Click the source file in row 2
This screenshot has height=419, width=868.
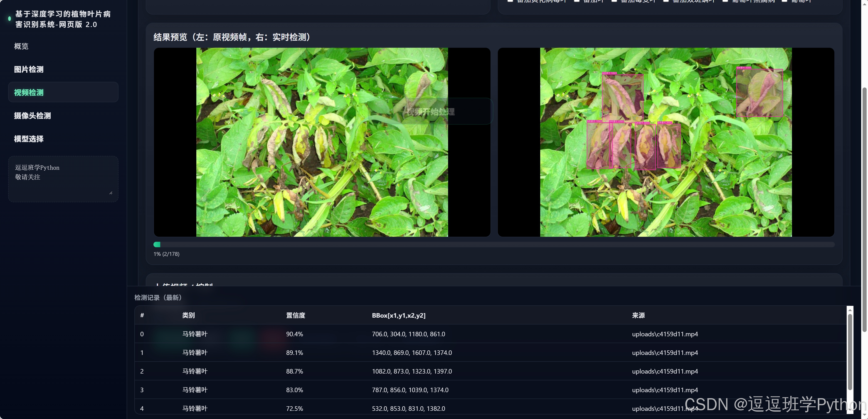point(665,371)
